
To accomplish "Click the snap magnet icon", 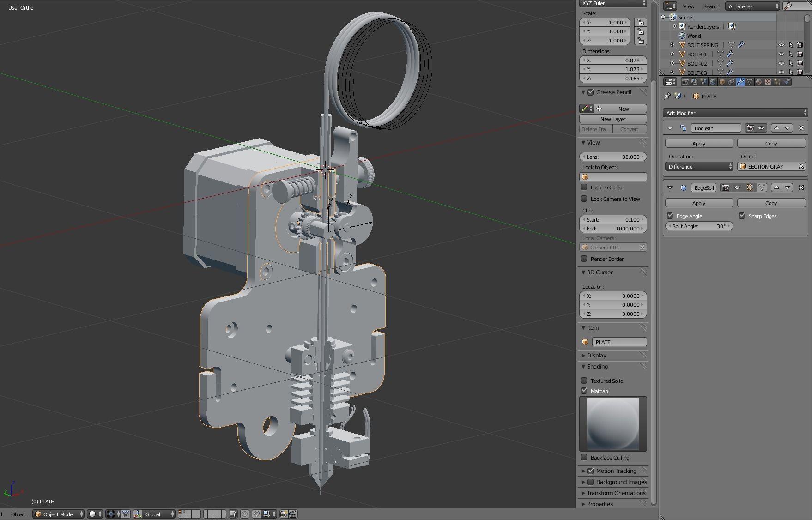I will pyautogui.click(x=256, y=514).
